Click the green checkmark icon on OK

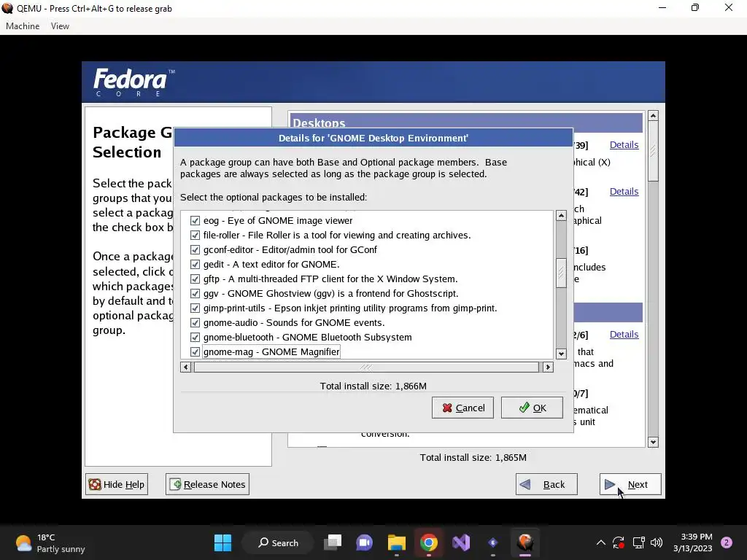click(524, 408)
